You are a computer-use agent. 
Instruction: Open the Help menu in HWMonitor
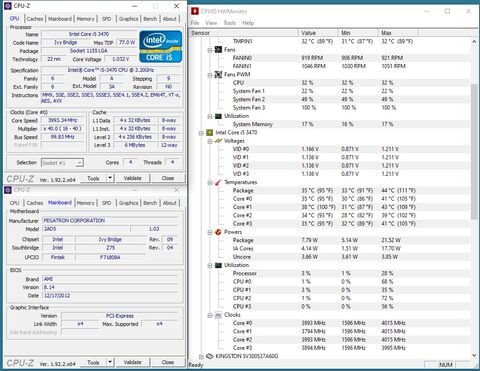click(x=248, y=23)
